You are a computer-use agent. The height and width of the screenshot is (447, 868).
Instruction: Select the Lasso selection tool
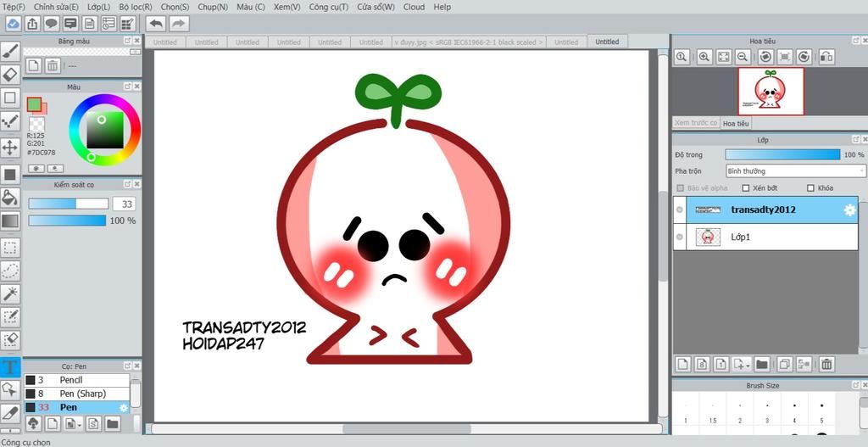pos(10,271)
